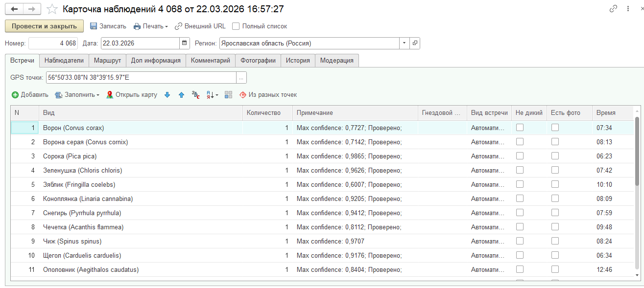This screenshot has width=644, height=288.
Task: Enable the 'Полный список' checkbox
Action: click(x=236, y=26)
